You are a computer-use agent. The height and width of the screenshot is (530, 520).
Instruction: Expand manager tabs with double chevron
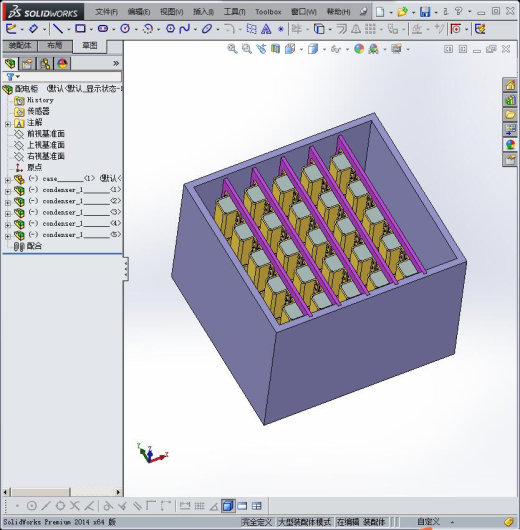tap(116, 63)
